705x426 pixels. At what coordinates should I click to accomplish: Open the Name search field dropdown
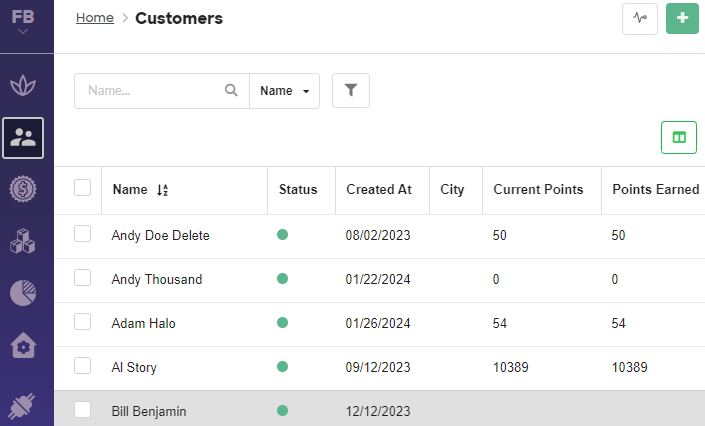285,90
